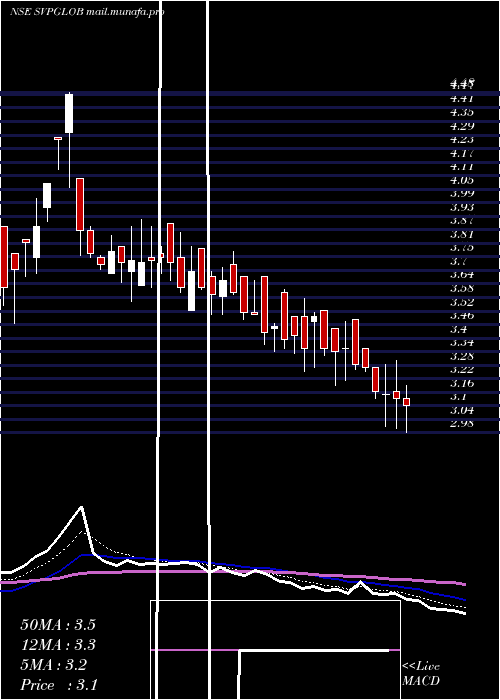Select the 3.4 price axis label
500x700 pixels.
click(458, 329)
